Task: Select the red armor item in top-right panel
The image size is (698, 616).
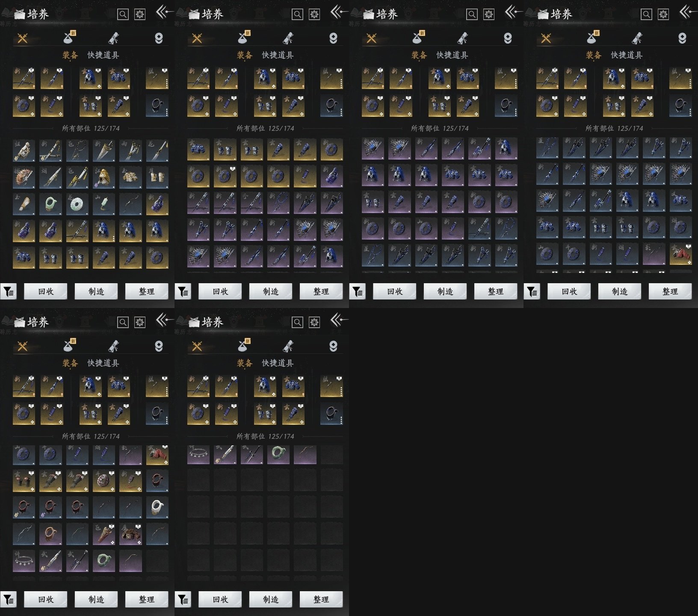Action: coord(680,254)
